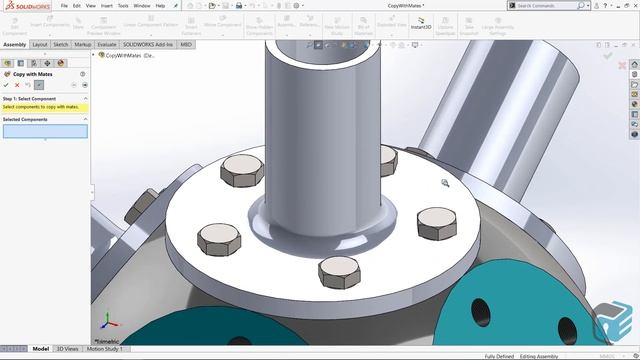Click the SOLIDWORKS logo
The image size is (640, 360).
click(28, 6)
